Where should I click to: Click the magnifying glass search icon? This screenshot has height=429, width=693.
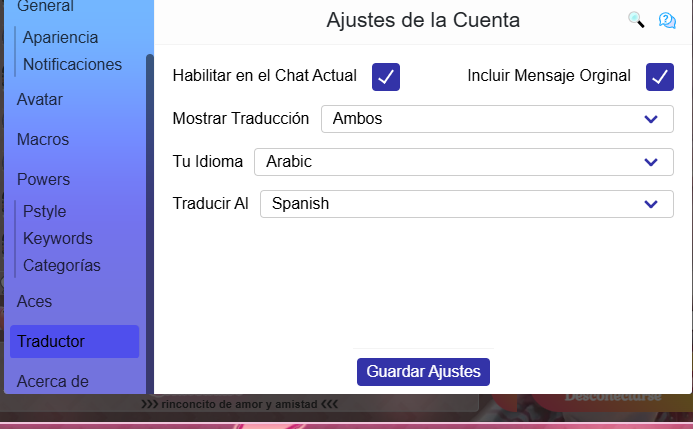(636, 20)
